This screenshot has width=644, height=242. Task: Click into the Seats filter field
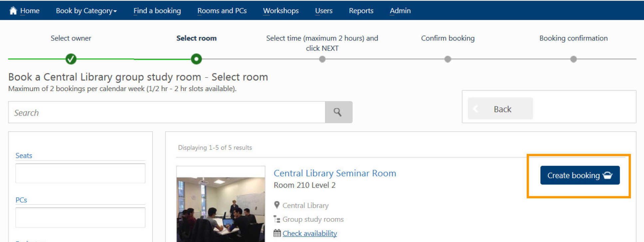point(80,173)
